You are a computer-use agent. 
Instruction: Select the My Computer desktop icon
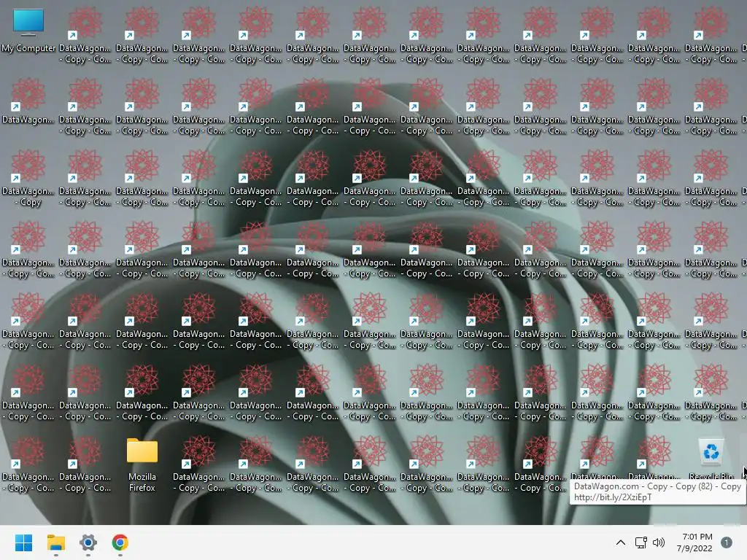click(x=28, y=31)
